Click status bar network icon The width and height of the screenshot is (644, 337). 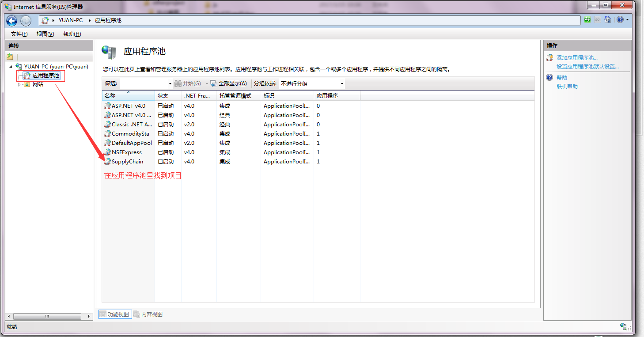tap(623, 326)
